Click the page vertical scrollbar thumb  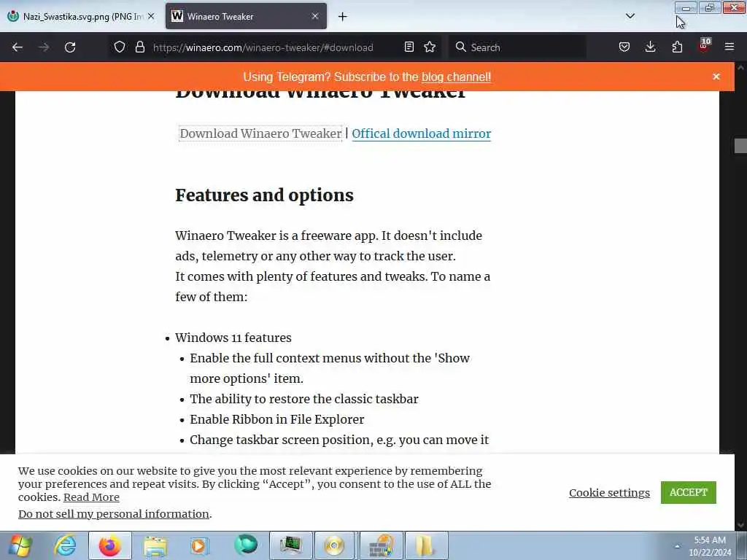tap(740, 146)
